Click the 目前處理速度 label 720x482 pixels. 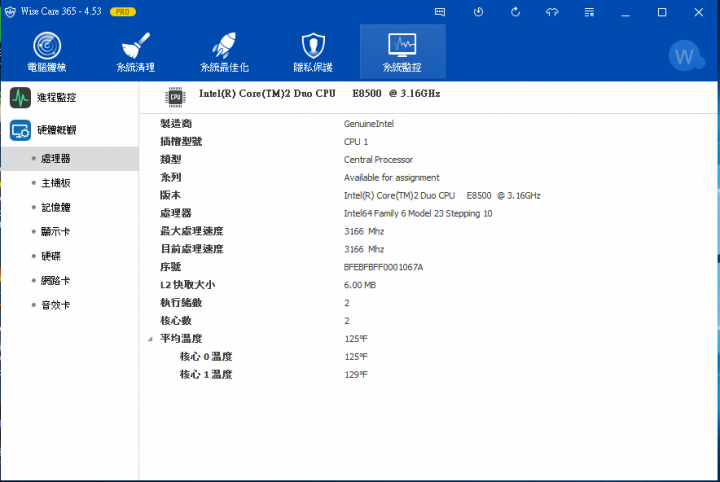pyautogui.click(x=191, y=249)
